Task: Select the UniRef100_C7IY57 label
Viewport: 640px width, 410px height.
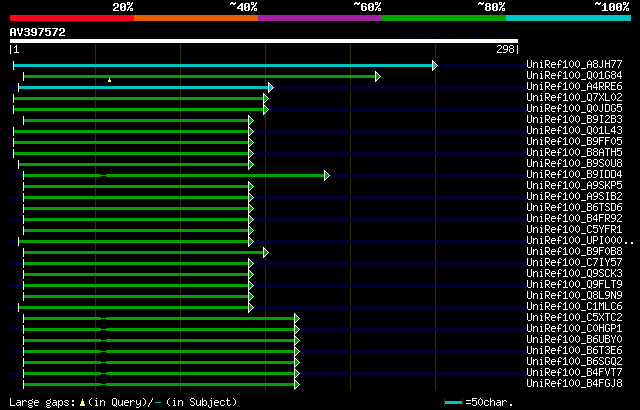Action: pos(574,263)
